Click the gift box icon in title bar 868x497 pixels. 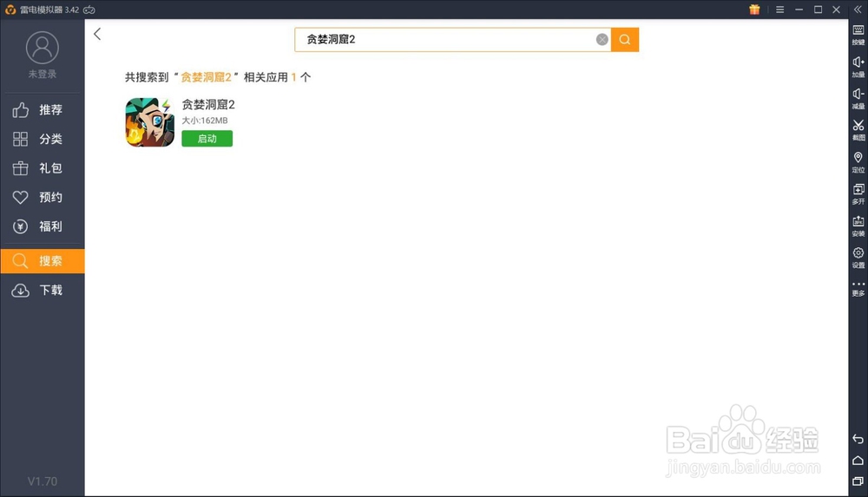pos(754,10)
